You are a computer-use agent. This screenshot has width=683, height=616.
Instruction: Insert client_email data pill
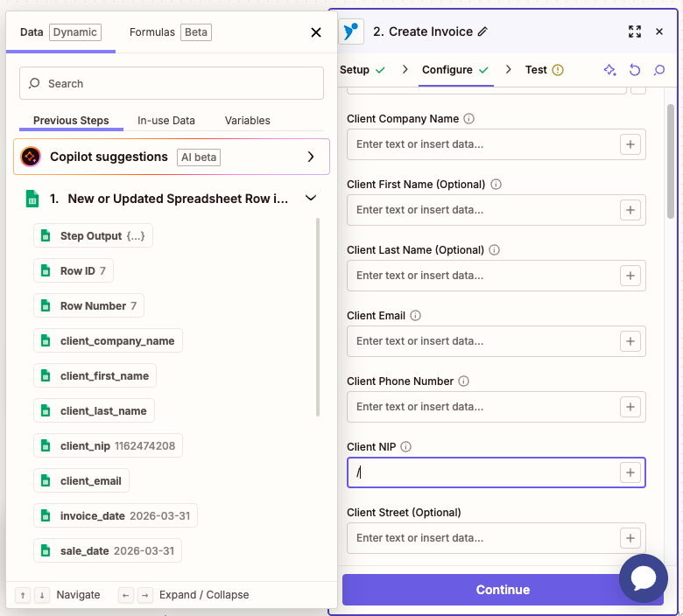point(81,481)
